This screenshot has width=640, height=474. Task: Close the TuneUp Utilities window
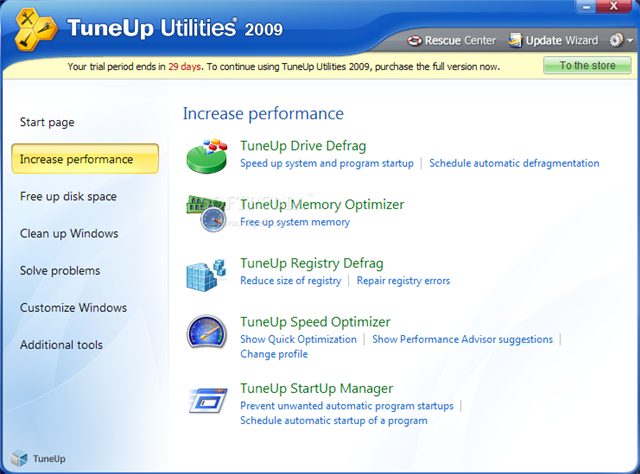(613, 6)
